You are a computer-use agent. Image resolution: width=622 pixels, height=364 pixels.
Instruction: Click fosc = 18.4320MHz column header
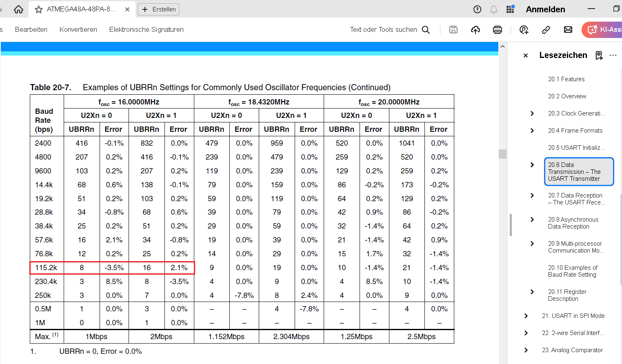(259, 102)
